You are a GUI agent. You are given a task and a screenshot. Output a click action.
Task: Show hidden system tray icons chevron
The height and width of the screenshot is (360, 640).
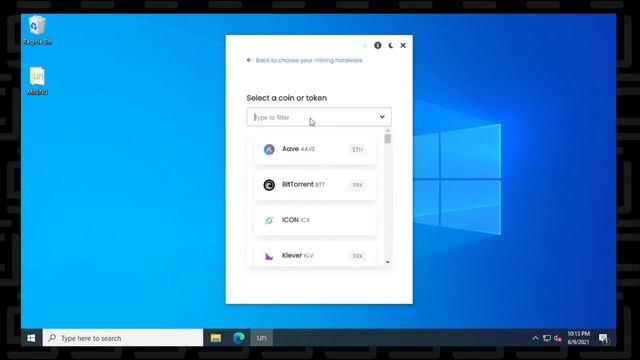[x=535, y=338]
